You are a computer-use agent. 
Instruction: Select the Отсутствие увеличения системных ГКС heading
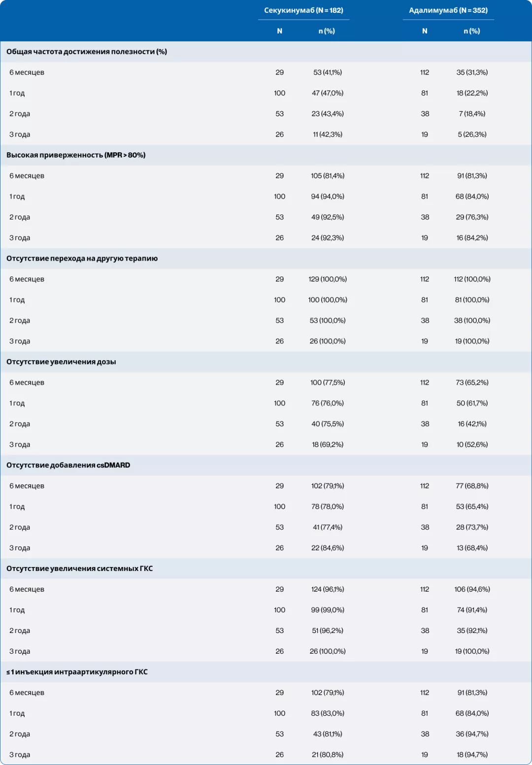tap(80, 569)
